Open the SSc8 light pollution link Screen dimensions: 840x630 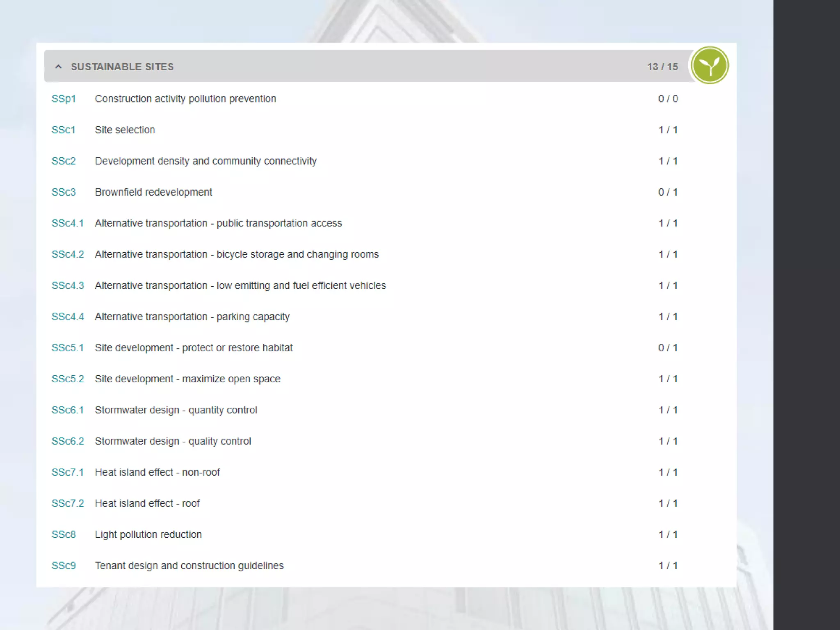[64, 535]
